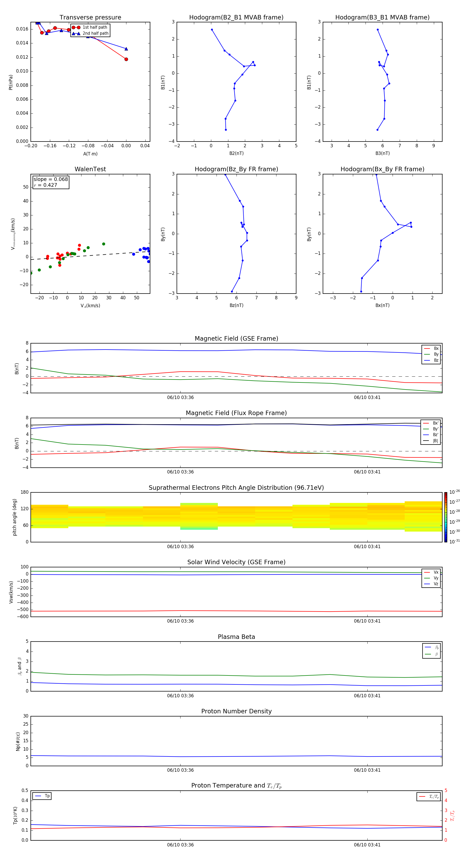Screen dimensions: 473x868
Task: Click the "V_A(km/s)" x-axis label of WalenTest
Action: coord(90,306)
